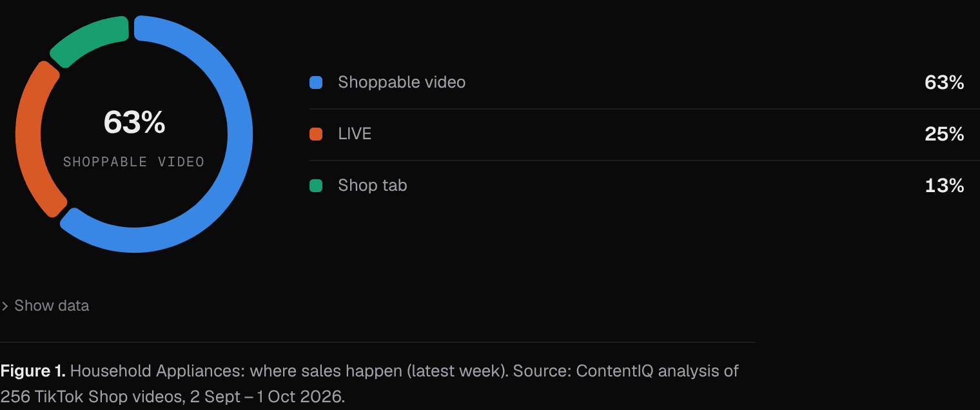Click the blue Shoppable video legend swatch

coord(316,83)
